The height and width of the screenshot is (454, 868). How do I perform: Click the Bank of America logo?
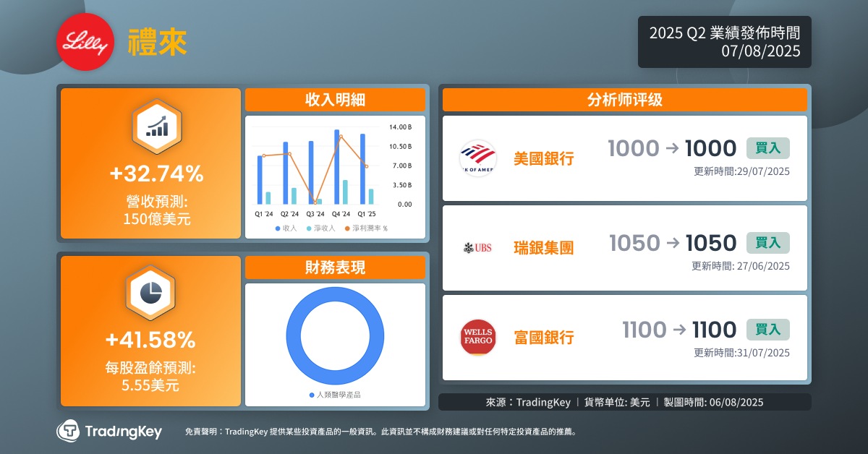click(477, 158)
